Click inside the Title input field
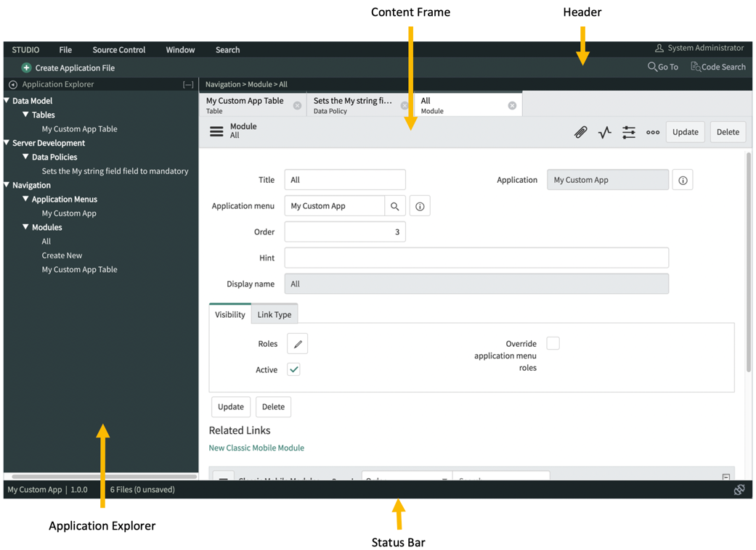This screenshot has height=550, width=756. (x=344, y=179)
